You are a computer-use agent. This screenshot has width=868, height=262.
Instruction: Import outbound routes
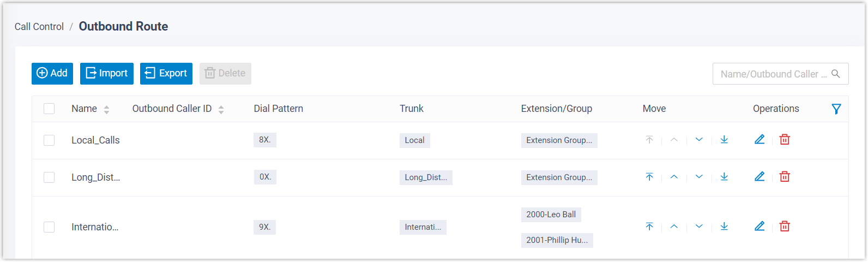pyautogui.click(x=107, y=74)
